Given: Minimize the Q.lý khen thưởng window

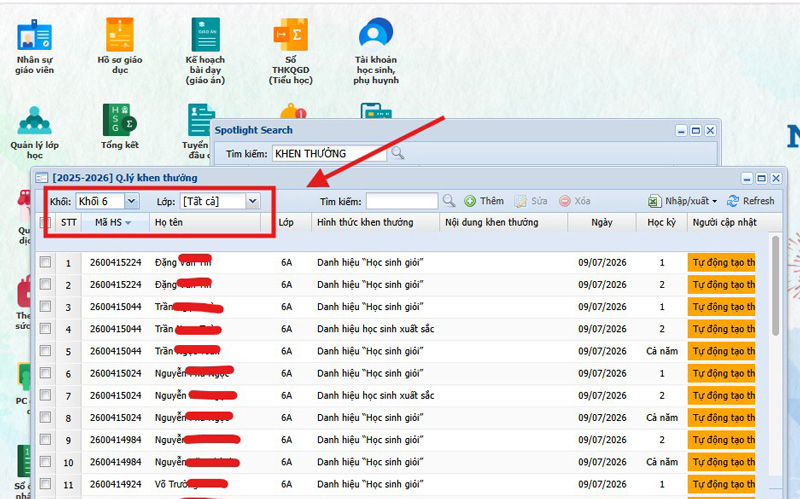Looking at the screenshot, I should [747, 178].
